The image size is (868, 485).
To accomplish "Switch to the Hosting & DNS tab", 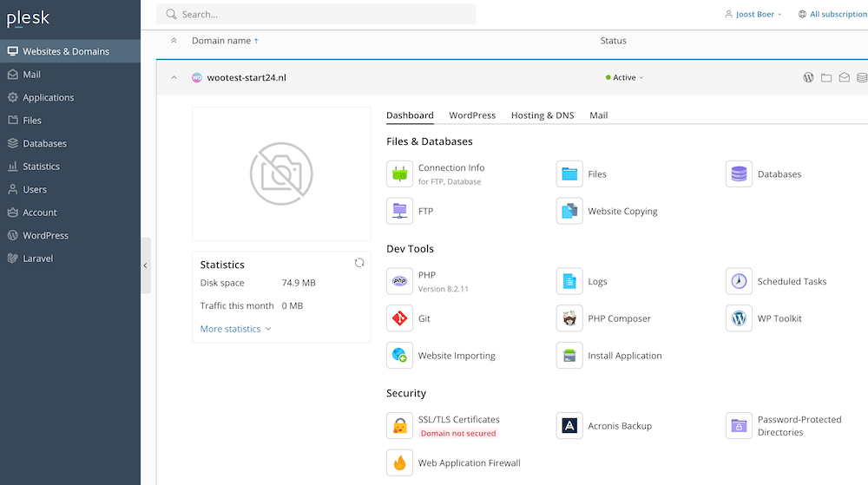I will [x=542, y=115].
